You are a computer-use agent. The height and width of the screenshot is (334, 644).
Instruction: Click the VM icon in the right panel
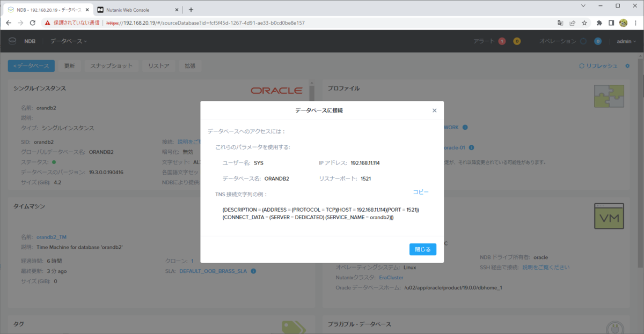click(609, 215)
